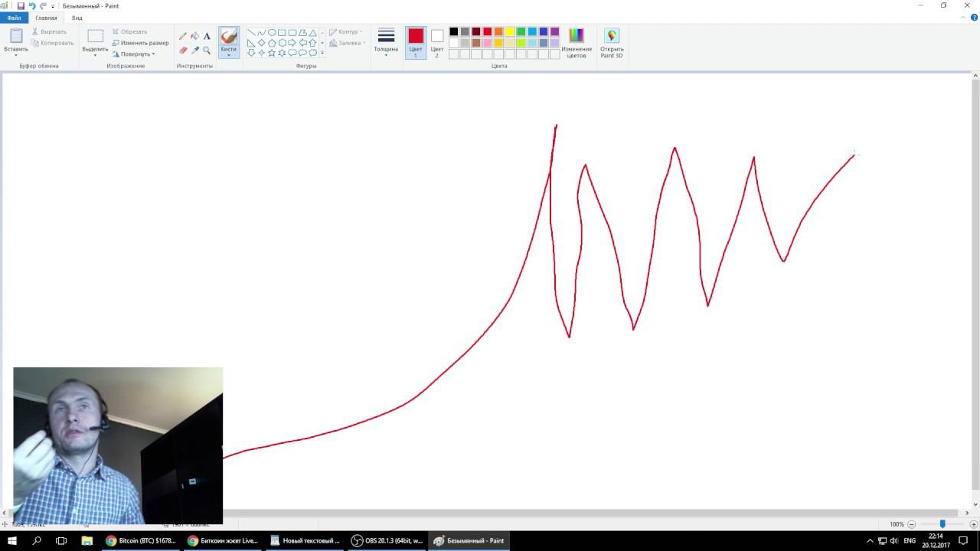Switch to the Главная tab
This screenshot has height=551, width=980.
[46, 18]
